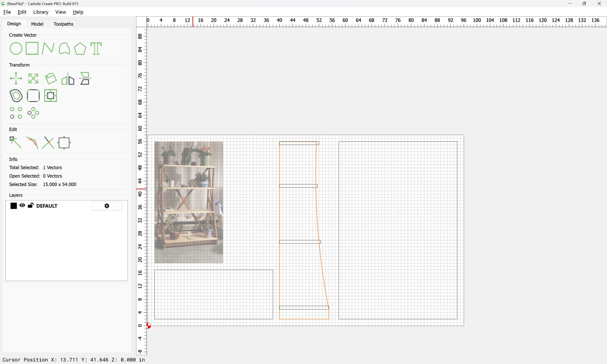Select the Circle vector tool

click(16, 49)
